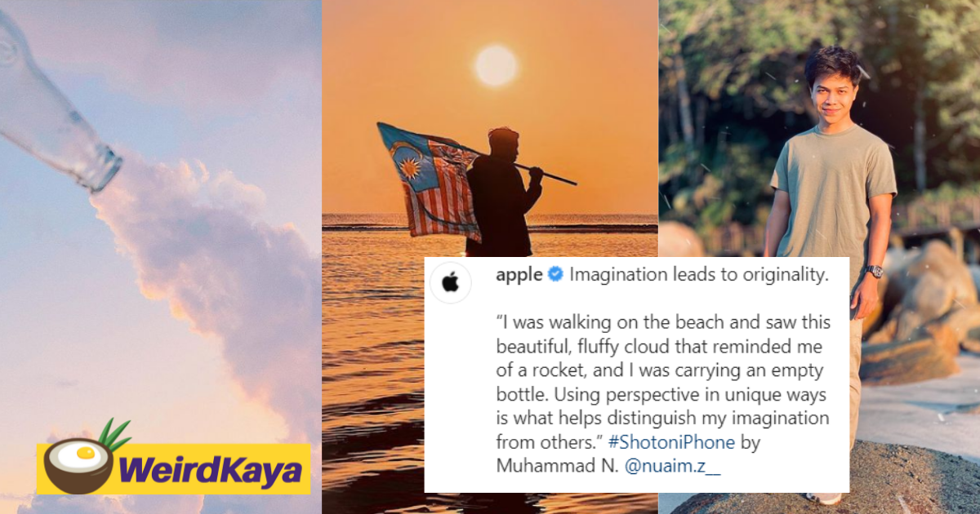980x514 pixels.
Task: Open the apple username link
Action: [519, 275]
